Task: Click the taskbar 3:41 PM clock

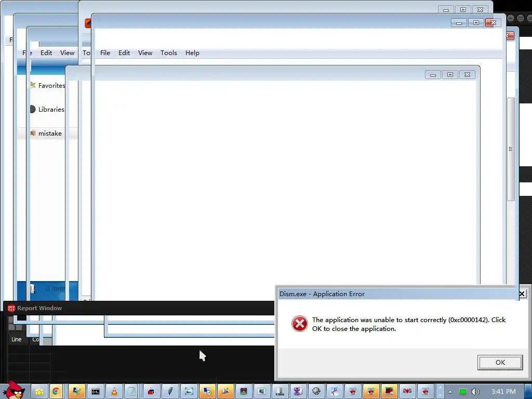Action: coord(503,392)
